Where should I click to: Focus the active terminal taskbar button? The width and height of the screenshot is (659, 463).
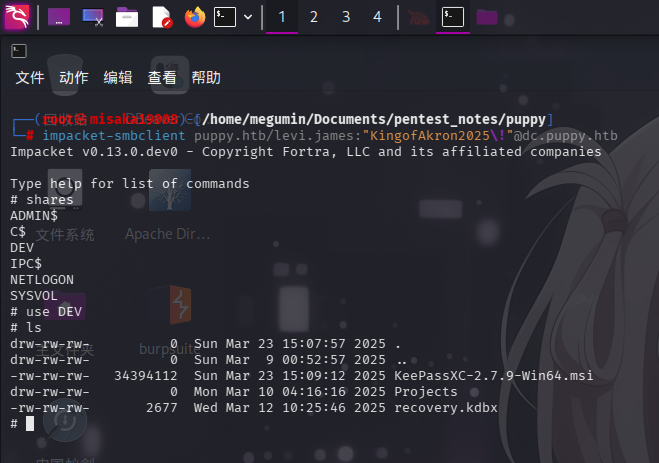453,17
